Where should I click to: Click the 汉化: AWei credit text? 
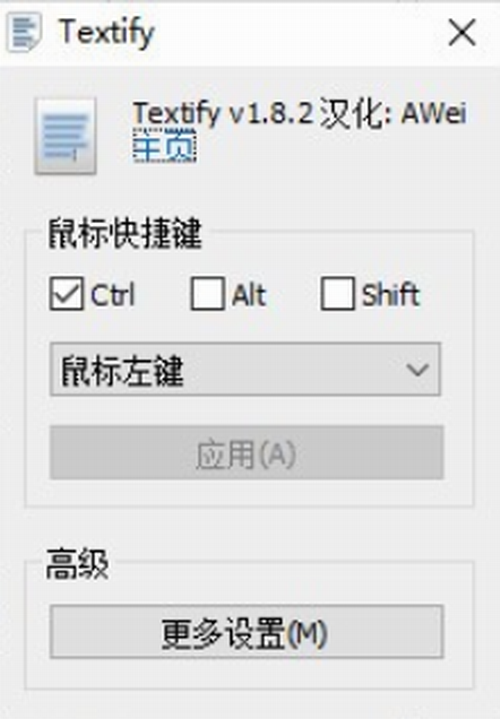393,113
